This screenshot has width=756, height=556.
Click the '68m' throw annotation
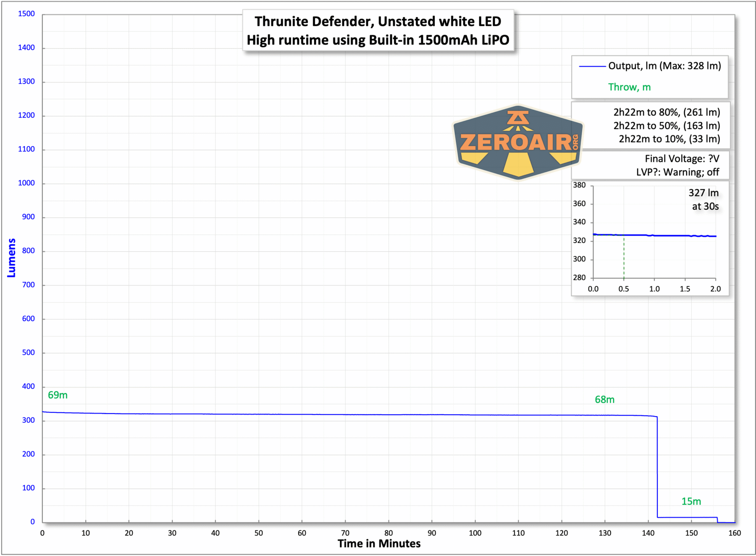[604, 400]
